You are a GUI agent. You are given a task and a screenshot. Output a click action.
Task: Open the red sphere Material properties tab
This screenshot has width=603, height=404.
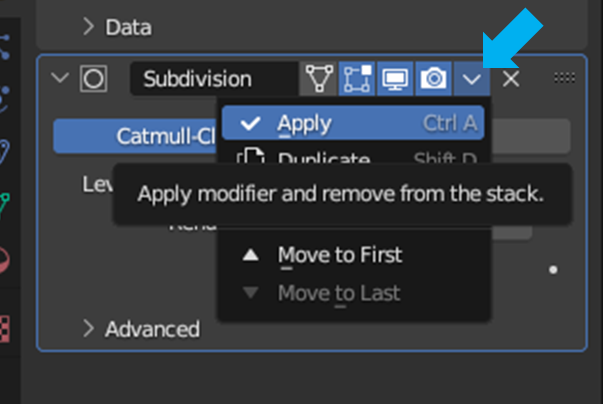click(x=4, y=261)
